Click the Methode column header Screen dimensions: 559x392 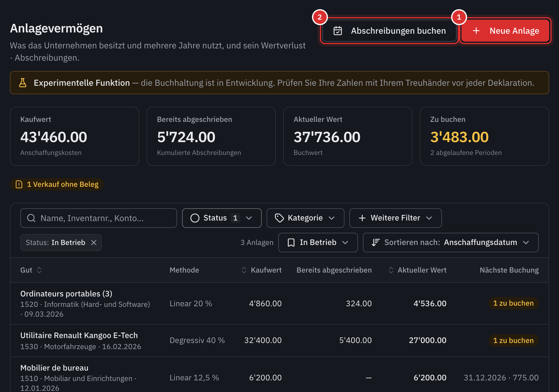point(184,270)
